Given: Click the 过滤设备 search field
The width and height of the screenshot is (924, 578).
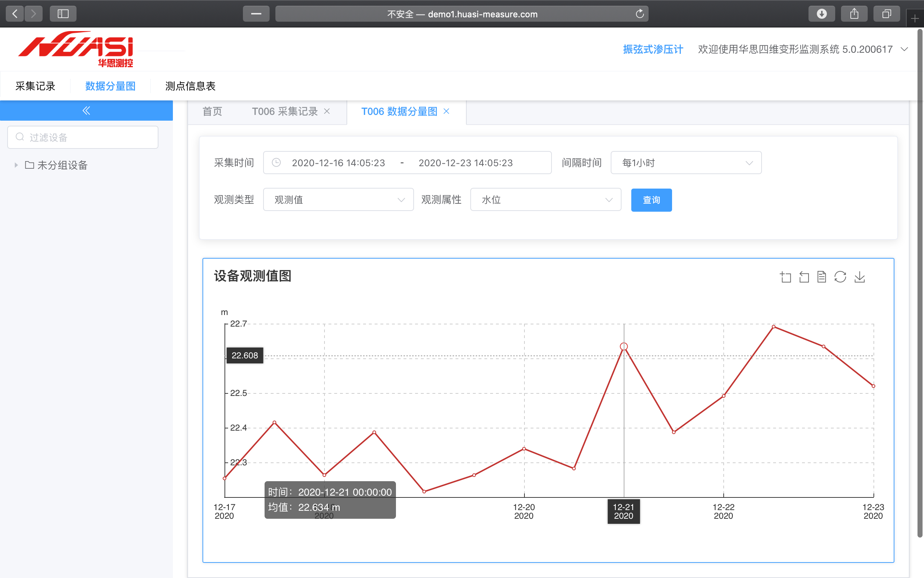Looking at the screenshot, I should click(x=83, y=137).
